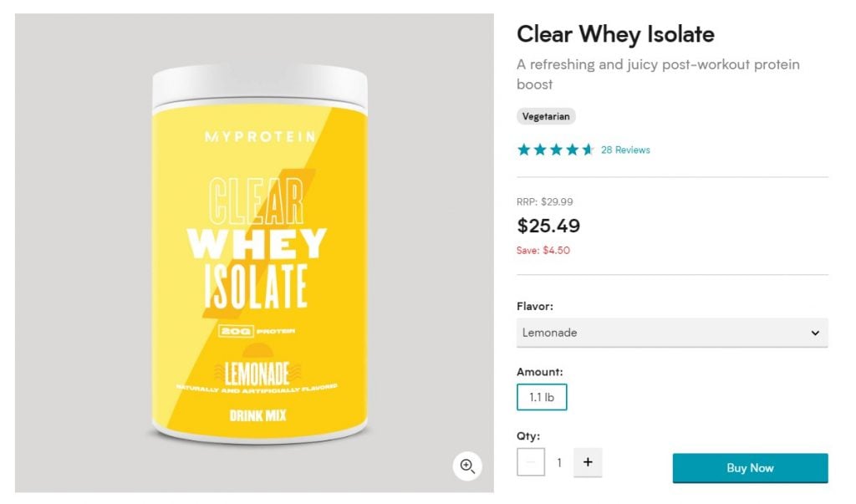Open the 28 Reviews link

pyautogui.click(x=625, y=150)
